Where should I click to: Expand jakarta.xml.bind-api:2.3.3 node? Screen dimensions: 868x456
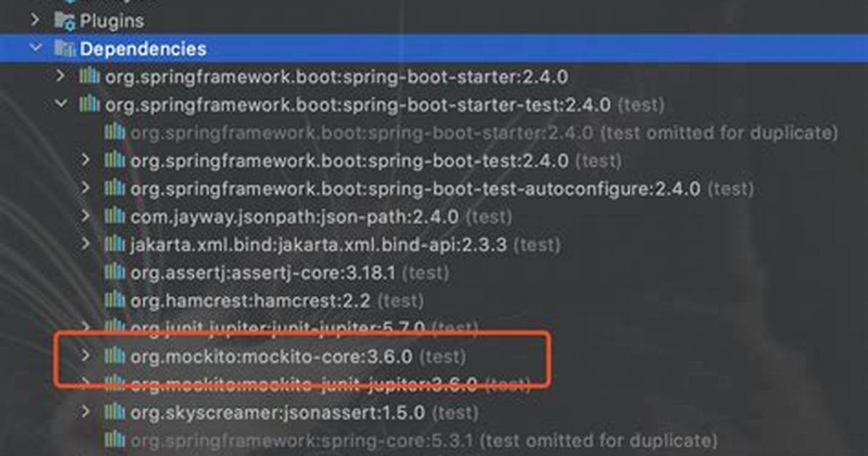coord(85,243)
